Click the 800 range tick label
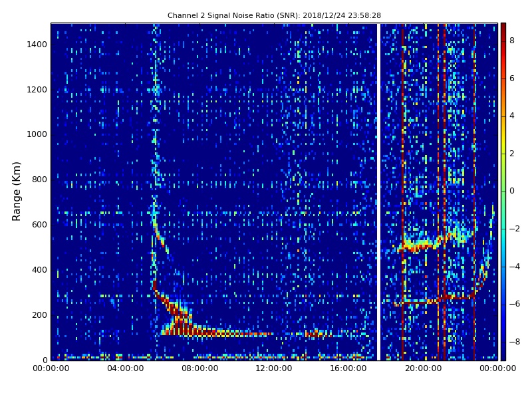Screen dimensions: 532x399 pos(39,180)
